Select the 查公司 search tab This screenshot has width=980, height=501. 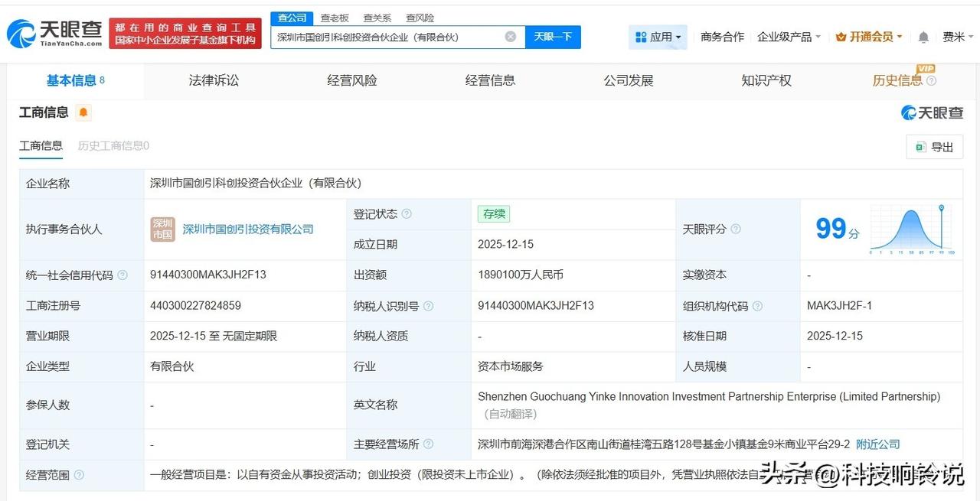[x=292, y=18]
